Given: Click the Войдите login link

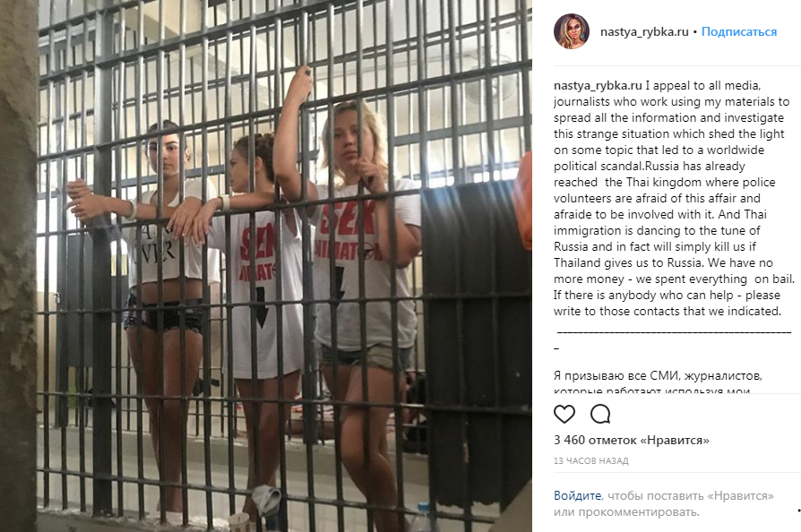Looking at the screenshot, I should tap(577, 496).
